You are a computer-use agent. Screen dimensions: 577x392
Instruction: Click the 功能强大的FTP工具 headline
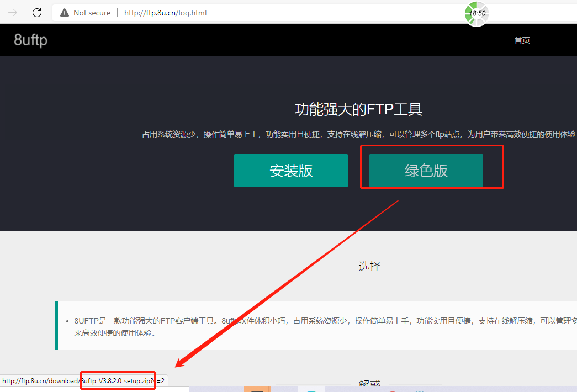[x=358, y=109]
